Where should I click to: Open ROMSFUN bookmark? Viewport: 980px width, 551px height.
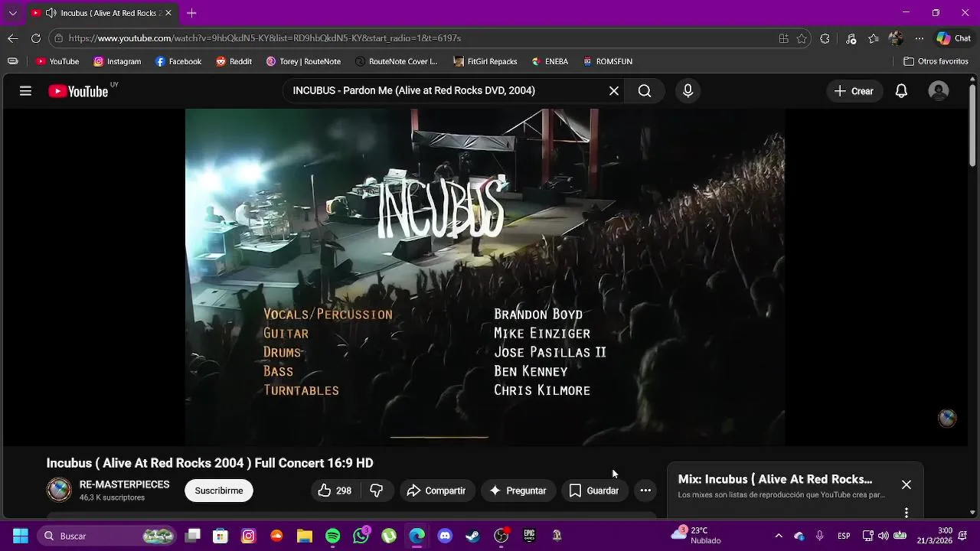pos(607,61)
